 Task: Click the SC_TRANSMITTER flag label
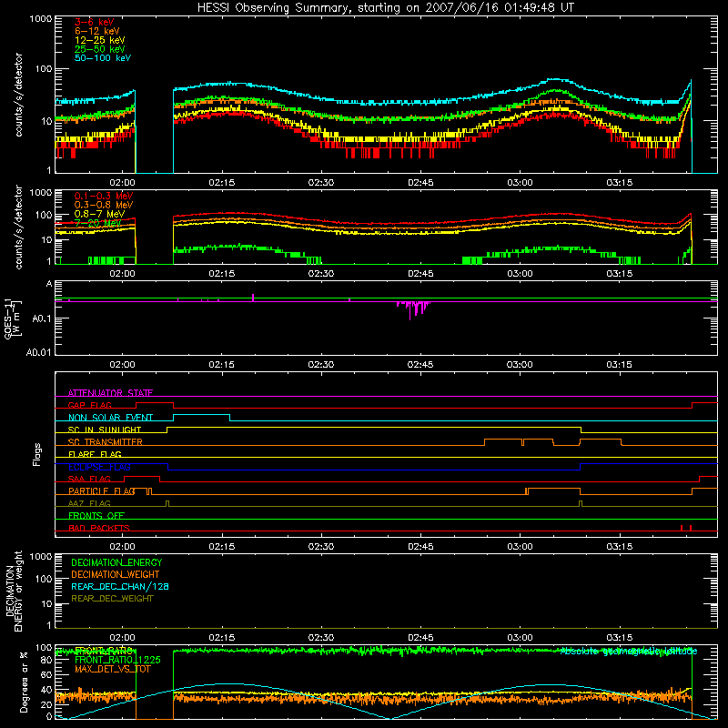pyautogui.click(x=106, y=442)
